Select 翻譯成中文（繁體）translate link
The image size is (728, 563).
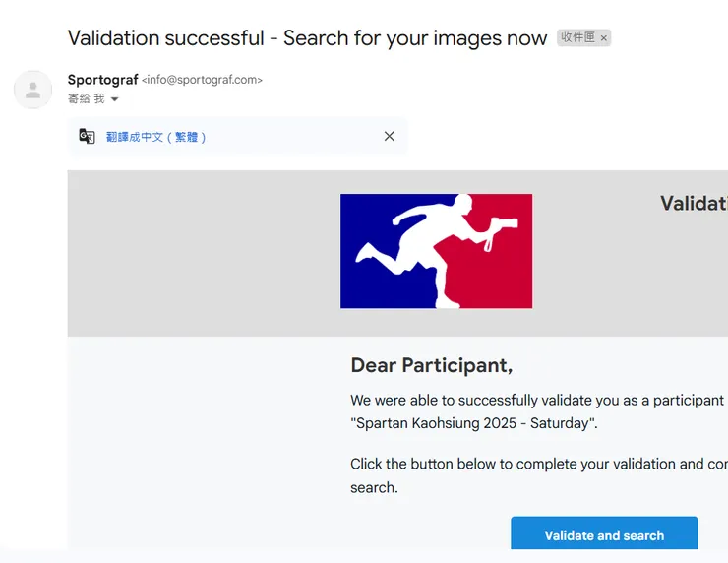click(156, 137)
